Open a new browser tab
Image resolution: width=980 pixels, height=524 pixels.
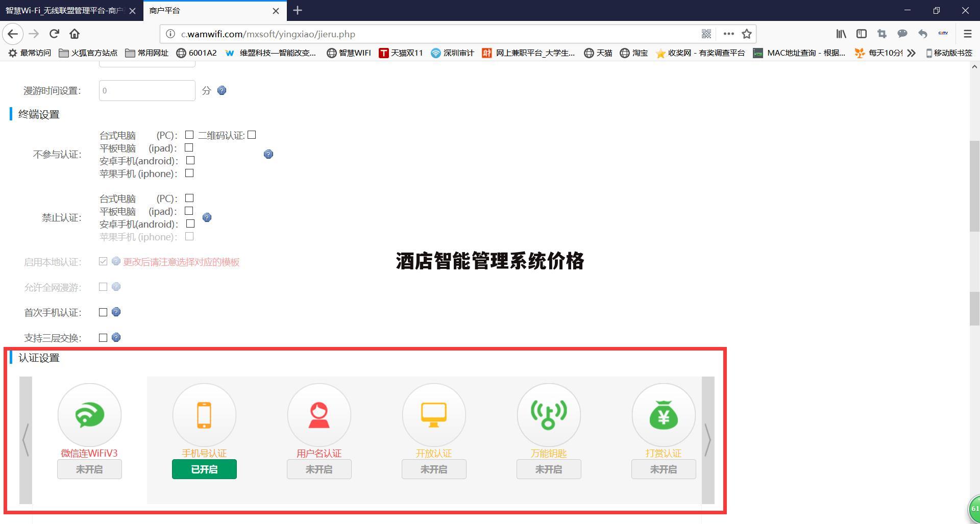pyautogui.click(x=298, y=10)
